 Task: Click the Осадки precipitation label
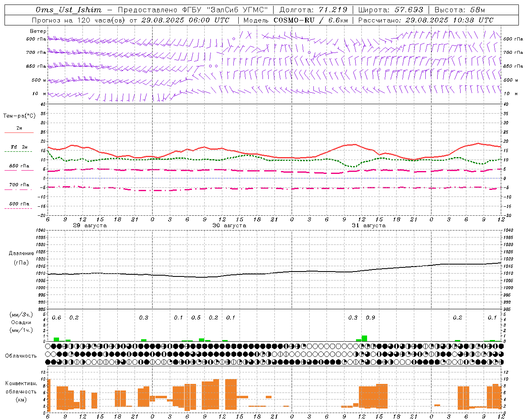pyautogui.click(x=21, y=322)
